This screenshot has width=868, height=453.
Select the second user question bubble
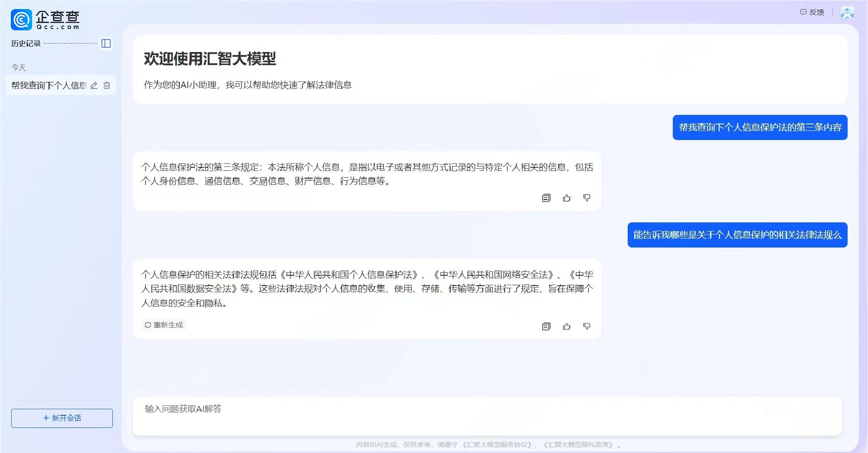[737, 235]
